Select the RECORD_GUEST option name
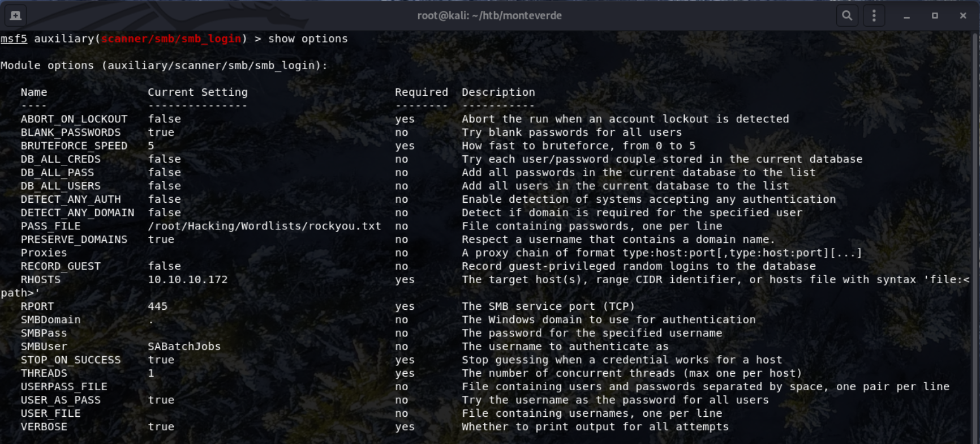Image resolution: width=980 pixels, height=444 pixels. pos(61,266)
